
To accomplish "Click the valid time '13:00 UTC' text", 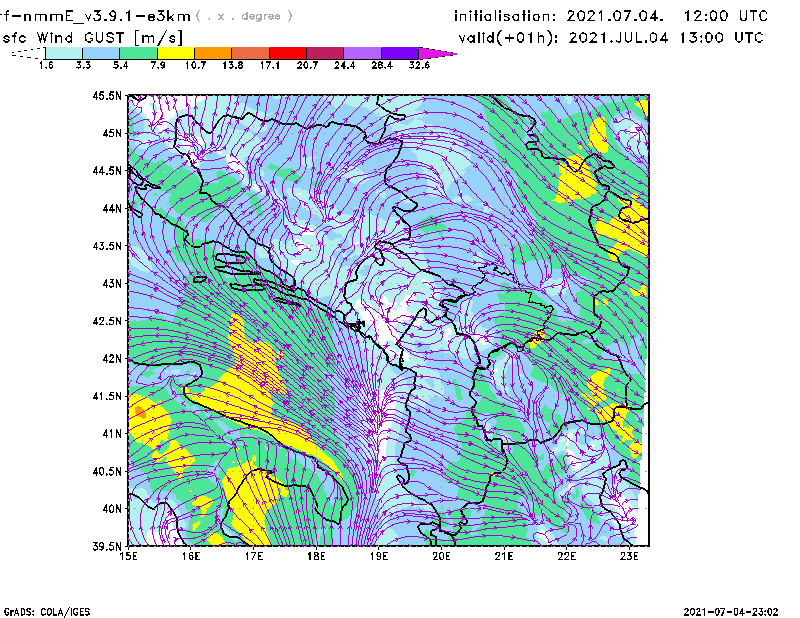I will pyautogui.click(x=721, y=38).
